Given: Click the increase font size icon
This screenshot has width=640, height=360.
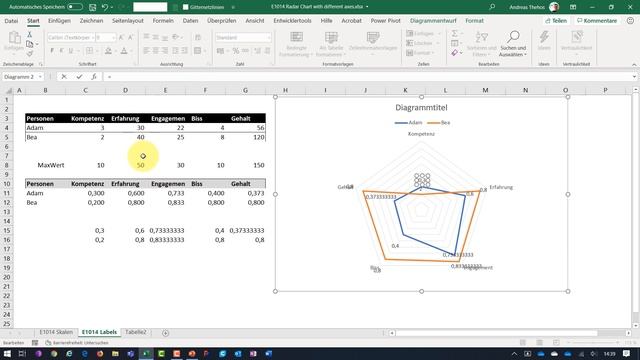Looking at the screenshot, I should 121,38.
